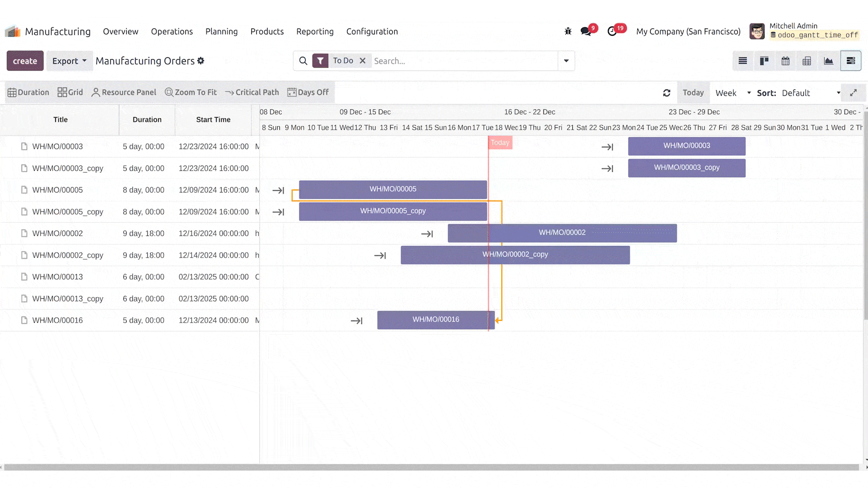868x488 pixels.
Task: Expand Gantt to fullscreen icon
Action: (854, 93)
